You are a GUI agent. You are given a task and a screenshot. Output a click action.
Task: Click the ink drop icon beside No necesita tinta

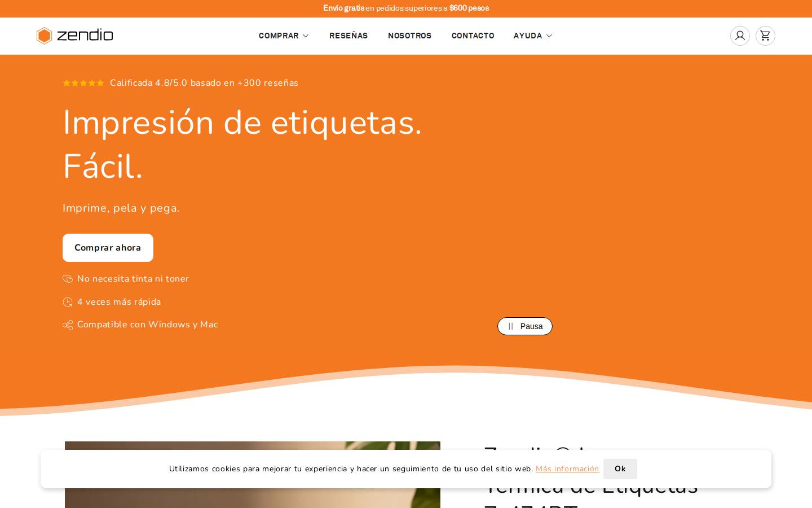[68, 279]
